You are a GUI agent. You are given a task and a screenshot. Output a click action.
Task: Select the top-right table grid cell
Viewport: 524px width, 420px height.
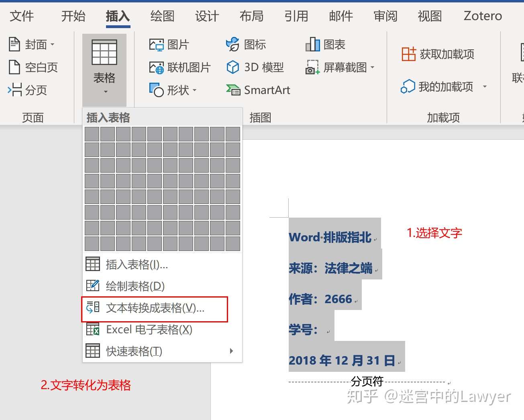point(233,134)
